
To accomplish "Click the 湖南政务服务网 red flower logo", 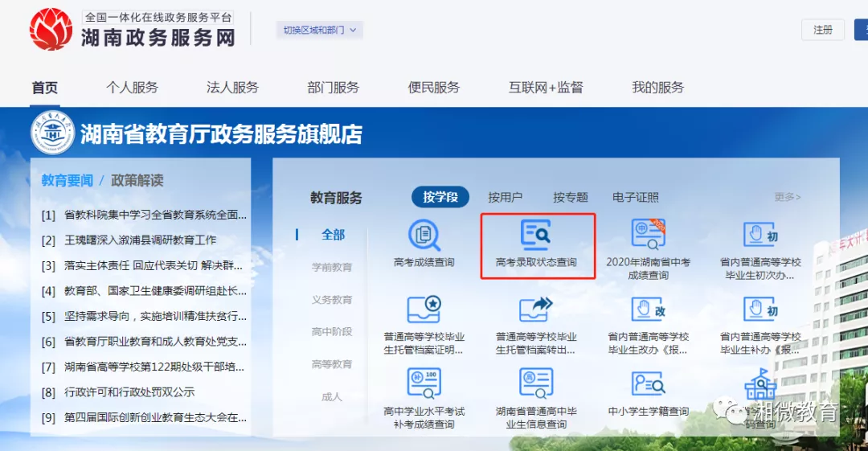I will [x=51, y=30].
